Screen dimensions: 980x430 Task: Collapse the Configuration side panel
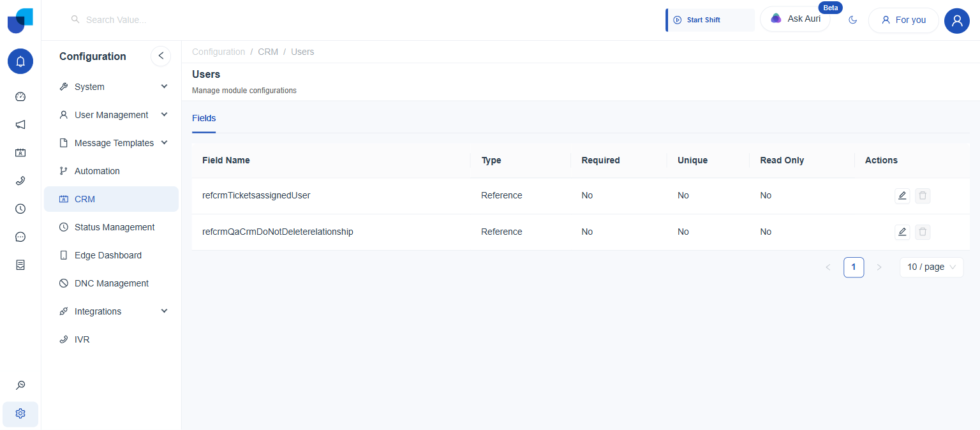point(161,56)
